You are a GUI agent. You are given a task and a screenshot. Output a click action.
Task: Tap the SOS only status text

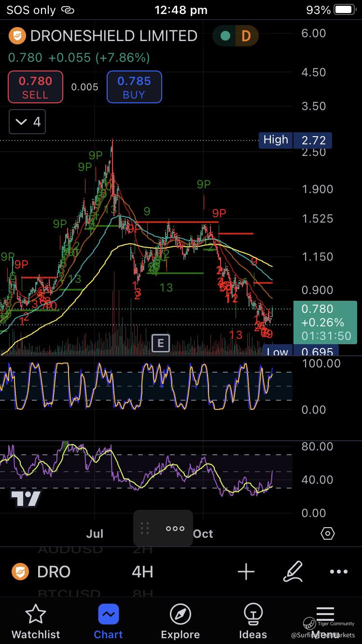coord(31,10)
